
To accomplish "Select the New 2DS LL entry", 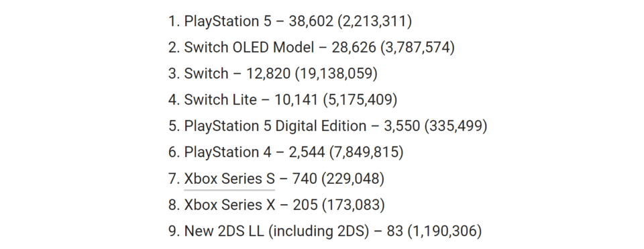I will (x=325, y=232).
